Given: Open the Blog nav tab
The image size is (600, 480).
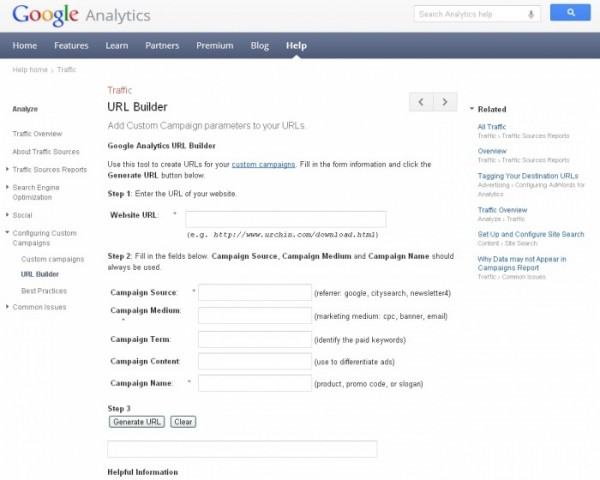Looking at the screenshot, I should pos(259,46).
